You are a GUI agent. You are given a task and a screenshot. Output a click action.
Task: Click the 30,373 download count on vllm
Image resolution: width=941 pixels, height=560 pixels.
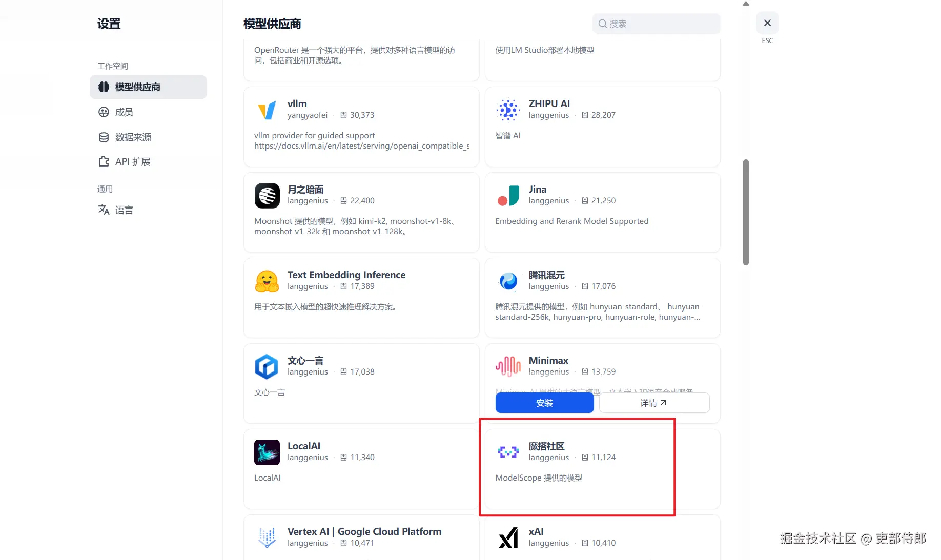362,115
